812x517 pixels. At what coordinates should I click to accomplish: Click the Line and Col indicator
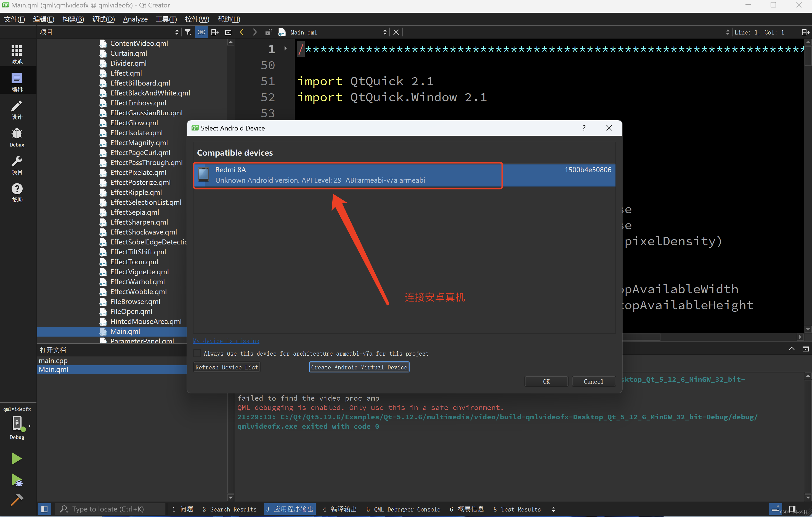coord(759,32)
